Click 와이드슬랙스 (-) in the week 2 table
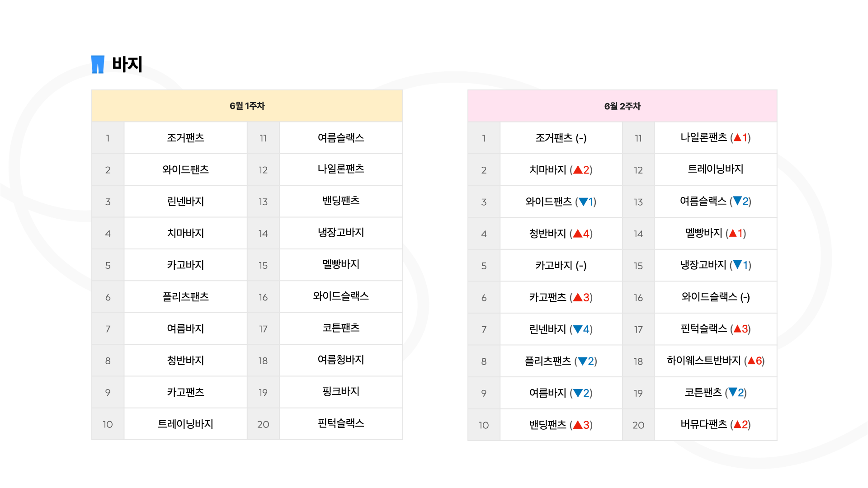The width and height of the screenshot is (868, 488). click(x=716, y=297)
